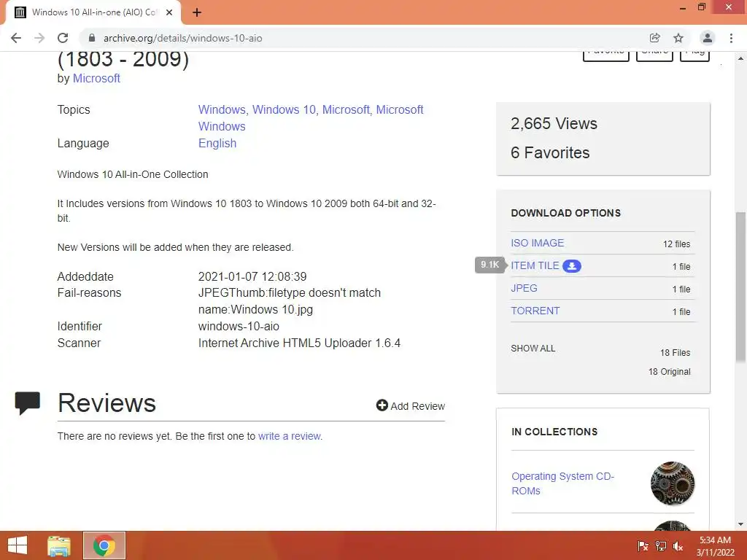Click the write a review link
This screenshot has width=747, height=560.
(290, 436)
